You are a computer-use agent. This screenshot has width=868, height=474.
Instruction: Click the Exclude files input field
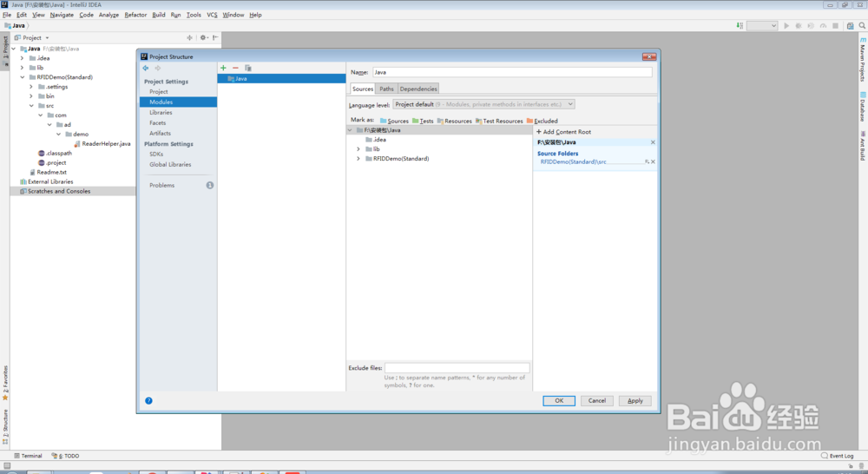pyautogui.click(x=457, y=368)
